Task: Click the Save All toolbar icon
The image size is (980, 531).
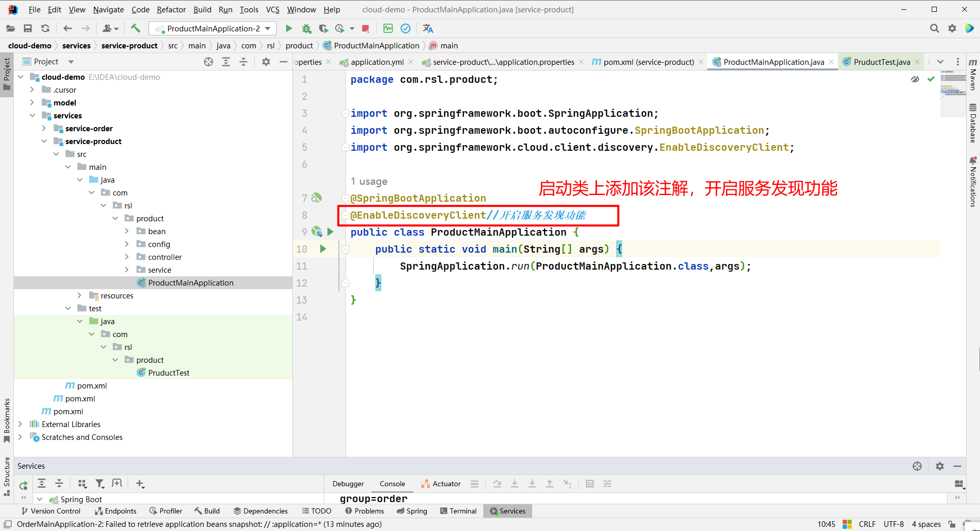Action: [28, 28]
